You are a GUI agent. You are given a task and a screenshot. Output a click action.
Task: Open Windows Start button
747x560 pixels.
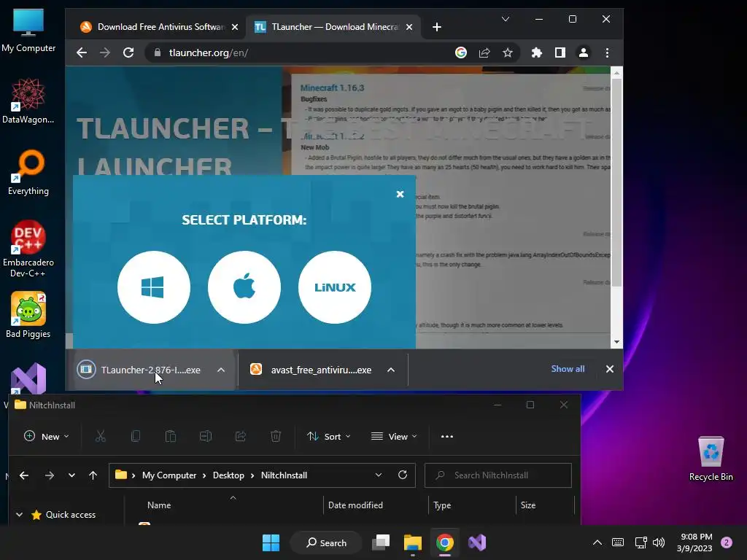pyautogui.click(x=271, y=542)
